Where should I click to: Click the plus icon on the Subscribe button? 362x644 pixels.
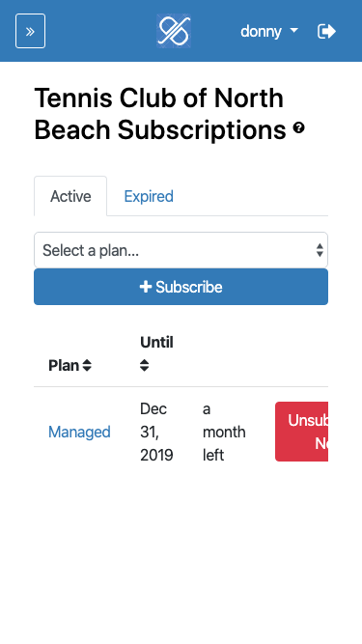coord(146,287)
